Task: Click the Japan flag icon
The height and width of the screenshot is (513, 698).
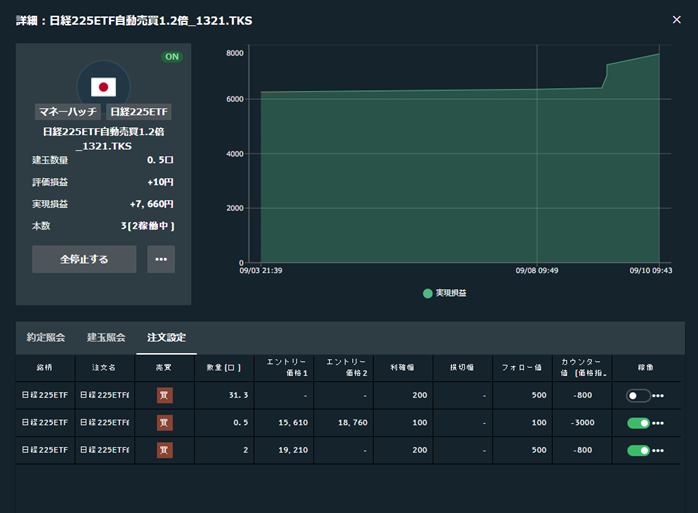Action: click(103, 87)
